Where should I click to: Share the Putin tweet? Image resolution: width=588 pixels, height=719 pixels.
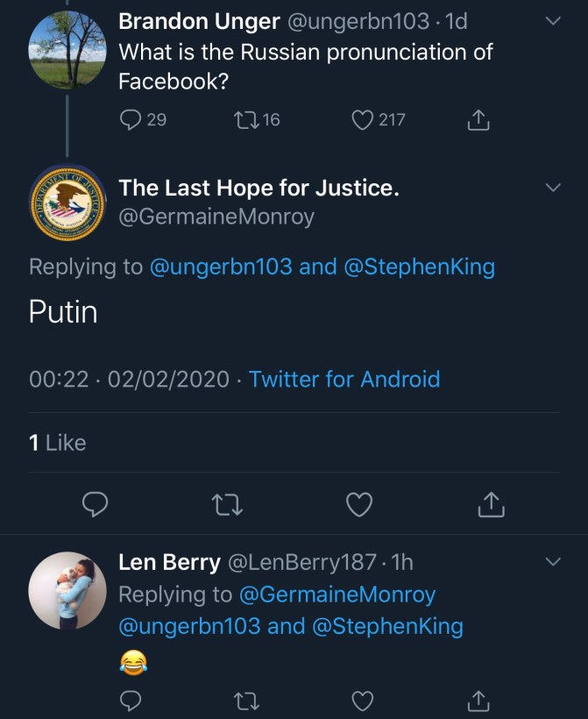pyautogui.click(x=492, y=504)
